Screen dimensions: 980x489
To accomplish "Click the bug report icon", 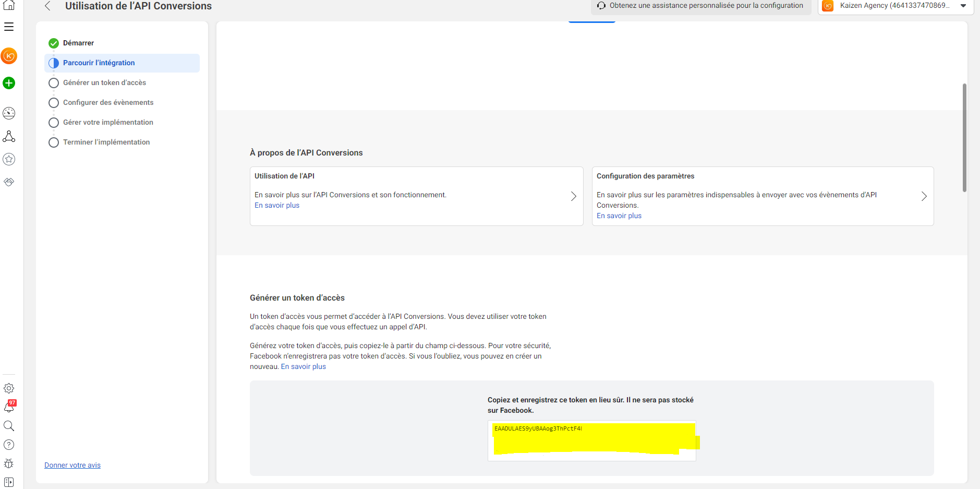I will 9,463.
